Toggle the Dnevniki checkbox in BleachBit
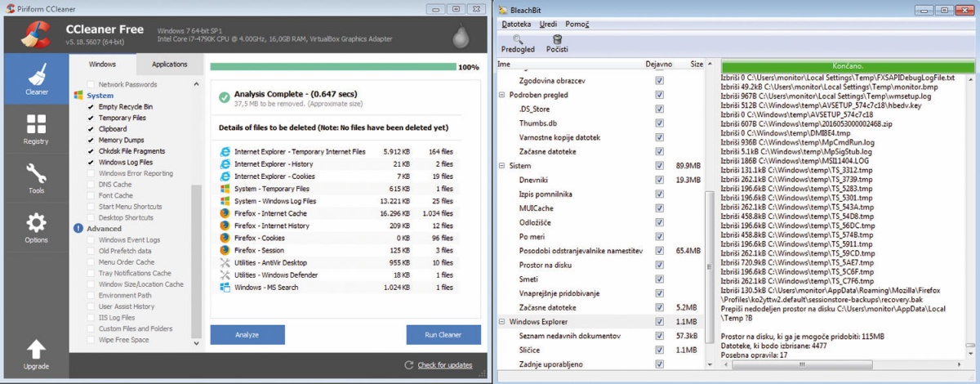980x384 pixels. pyautogui.click(x=659, y=180)
